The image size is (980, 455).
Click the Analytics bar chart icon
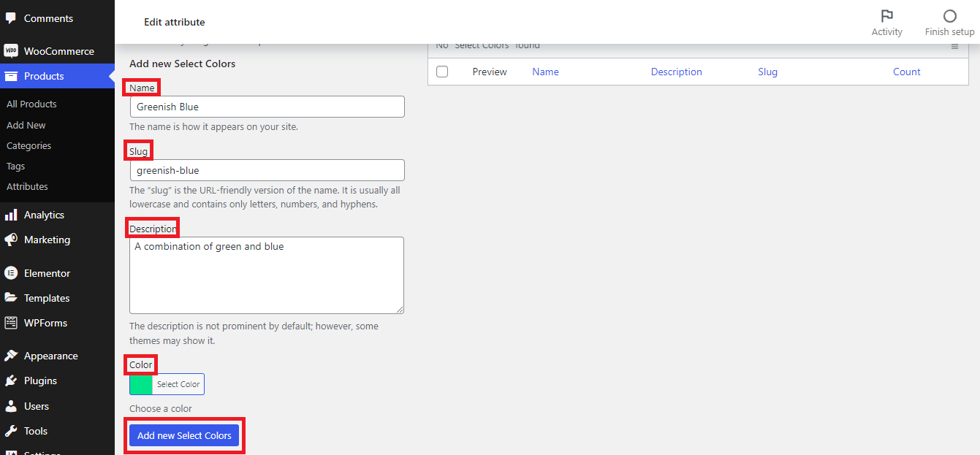(x=11, y=215)
